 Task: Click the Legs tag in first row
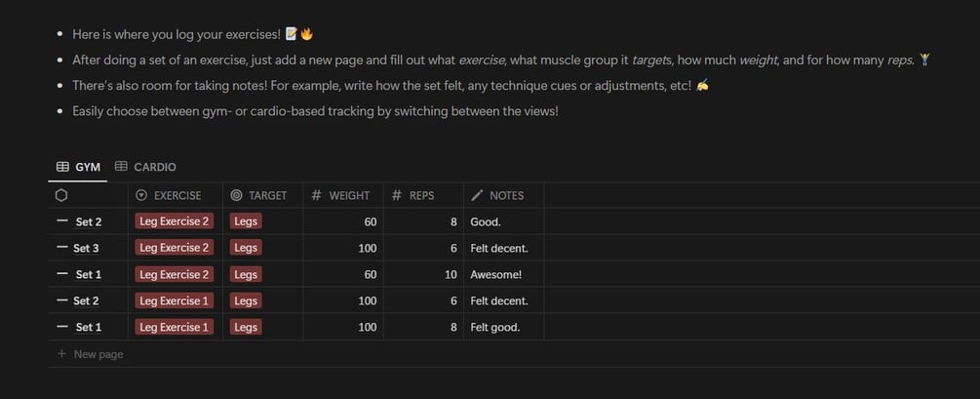[246, 221]
